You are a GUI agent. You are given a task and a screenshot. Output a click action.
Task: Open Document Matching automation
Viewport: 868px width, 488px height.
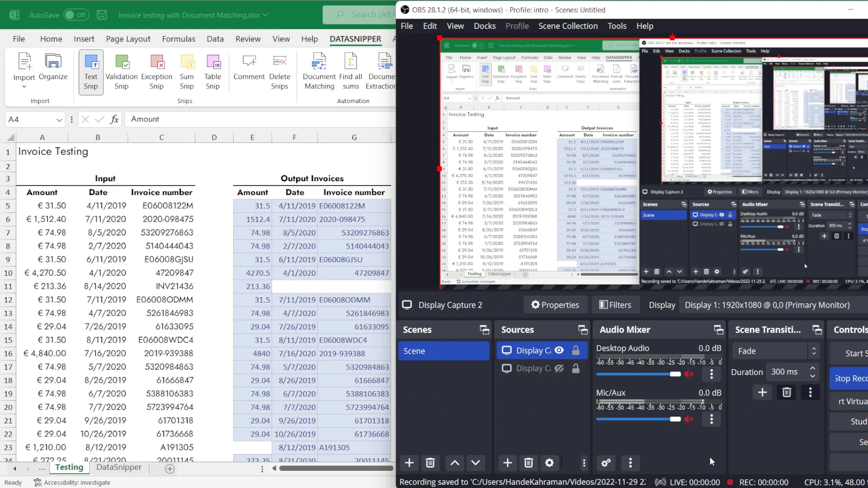319,72
